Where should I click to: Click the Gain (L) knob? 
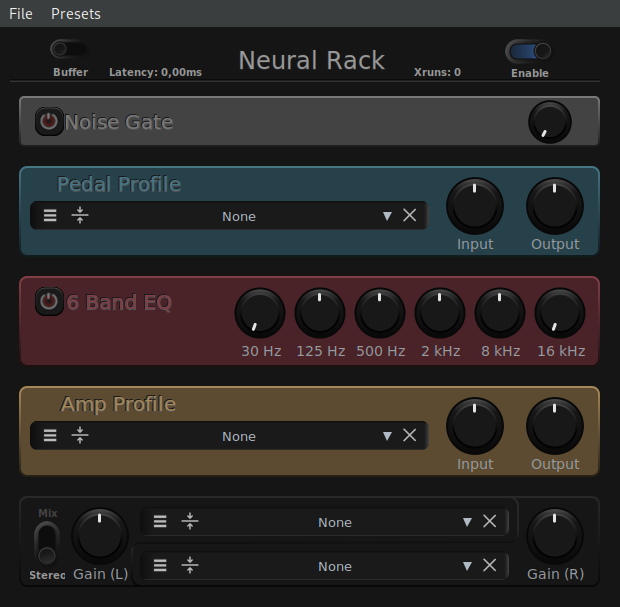(100, 536)
